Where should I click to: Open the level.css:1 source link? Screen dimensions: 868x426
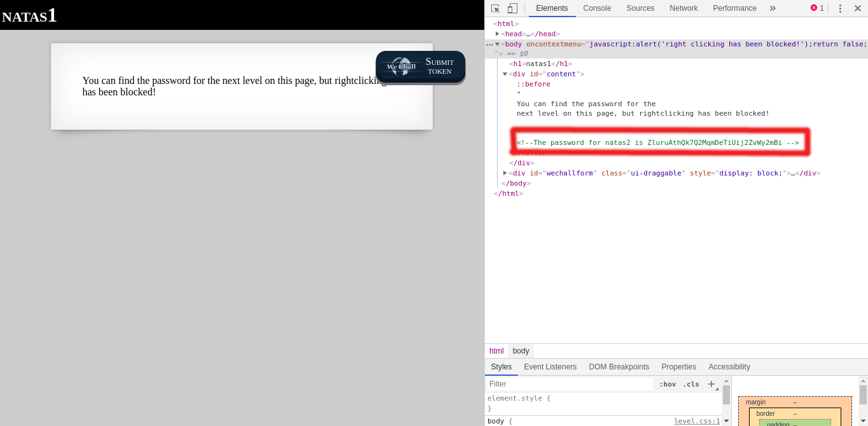(697, 421)
